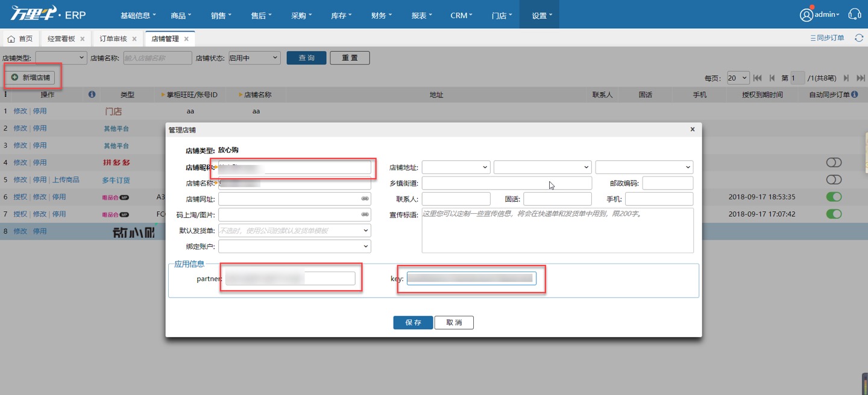
Task: Close the 订单审核 tab with its X
Action: (x=134, y=39)
